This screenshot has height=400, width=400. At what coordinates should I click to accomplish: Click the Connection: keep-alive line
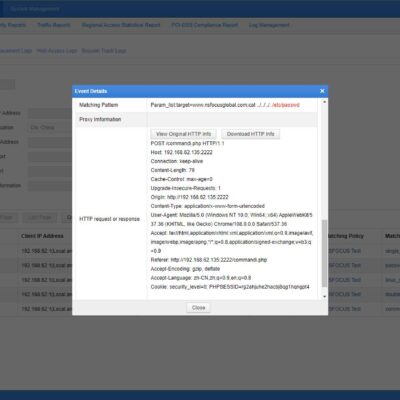click(177, 161)
